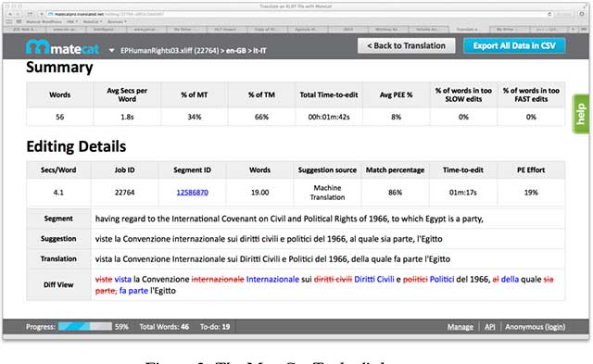The width and height of the screenshot is (593, 364).
Task: Export all data in CSV
Action: (514, 45)
